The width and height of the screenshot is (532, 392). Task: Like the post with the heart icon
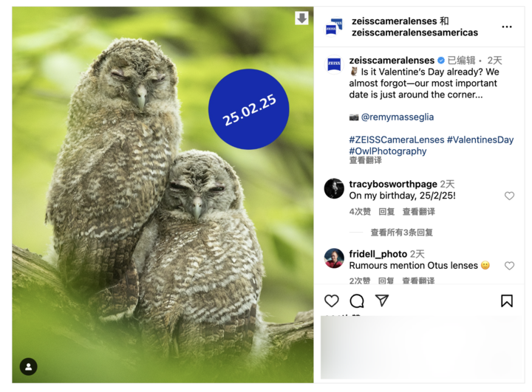332,300
